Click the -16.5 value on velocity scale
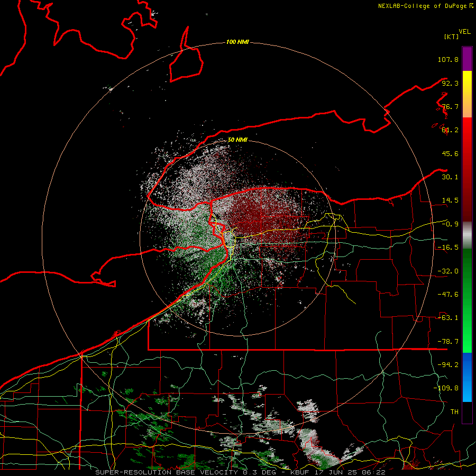The image size is (476, 476). click(x=448, y=248)
